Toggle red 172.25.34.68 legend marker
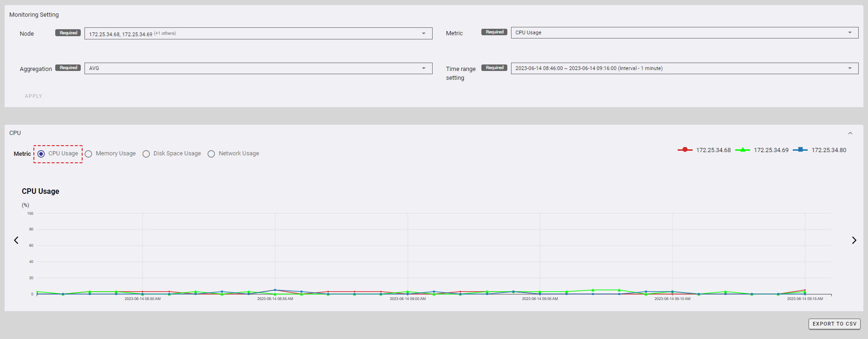868x339 pixels. (685, 150)
